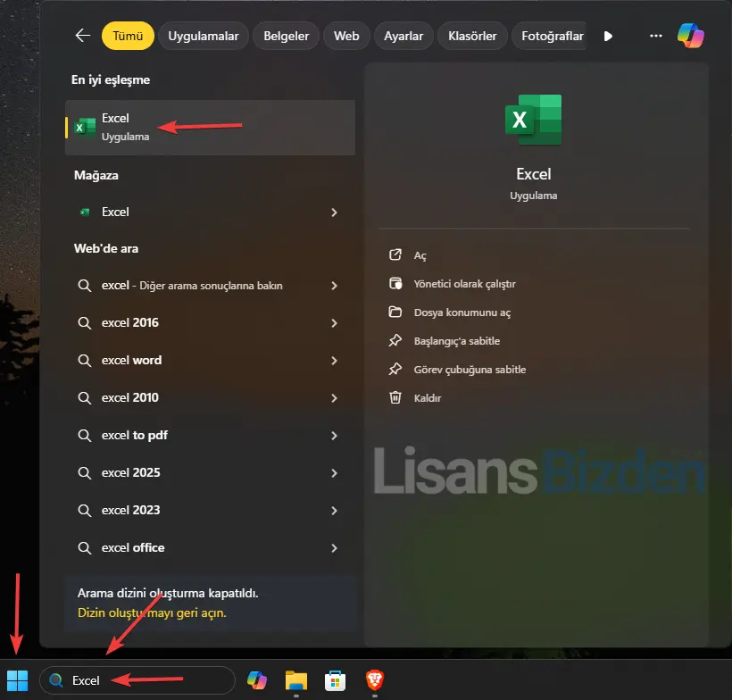Select the 'excel word' web suggestion
732x700 pixels.
(x=210, y=360)
